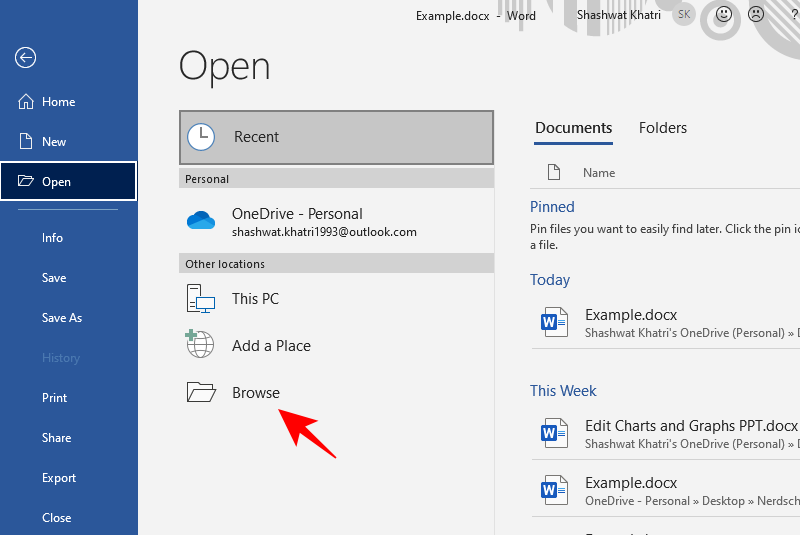Click the shashwat.khatri1993@outlook.com email text
Image resolution: width=800 pixels, height=535 pixels.
point(324,232)
